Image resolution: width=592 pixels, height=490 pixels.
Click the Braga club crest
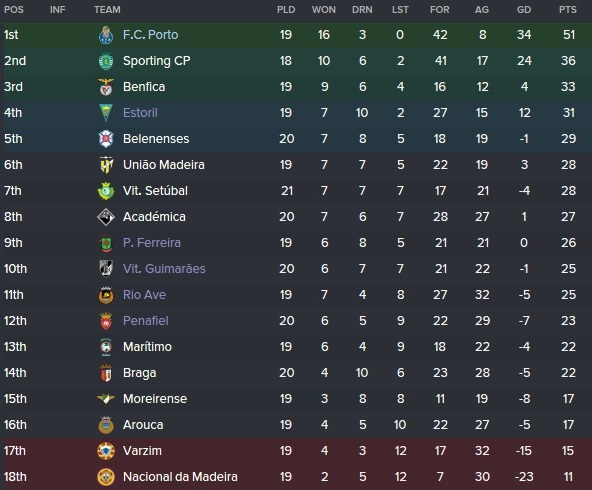point(106,373)
